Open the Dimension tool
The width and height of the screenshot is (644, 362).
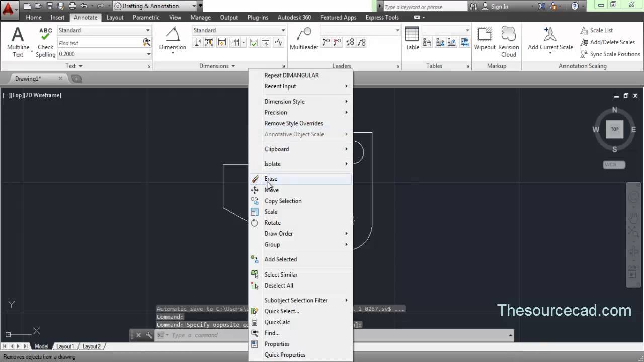pyautogui.click(x=172, y=35)
